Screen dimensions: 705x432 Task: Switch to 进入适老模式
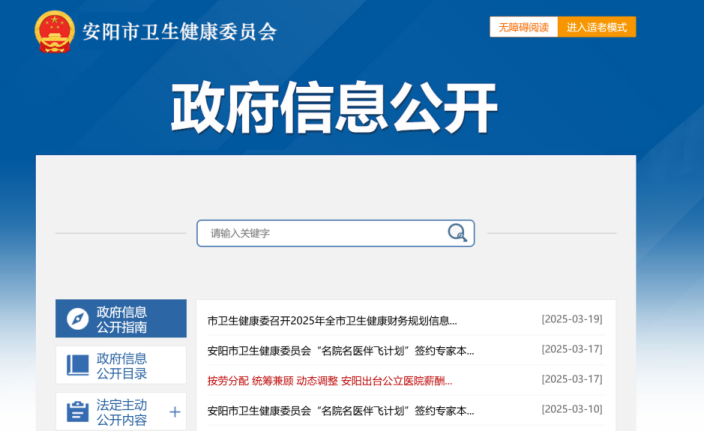click(597, 27)
